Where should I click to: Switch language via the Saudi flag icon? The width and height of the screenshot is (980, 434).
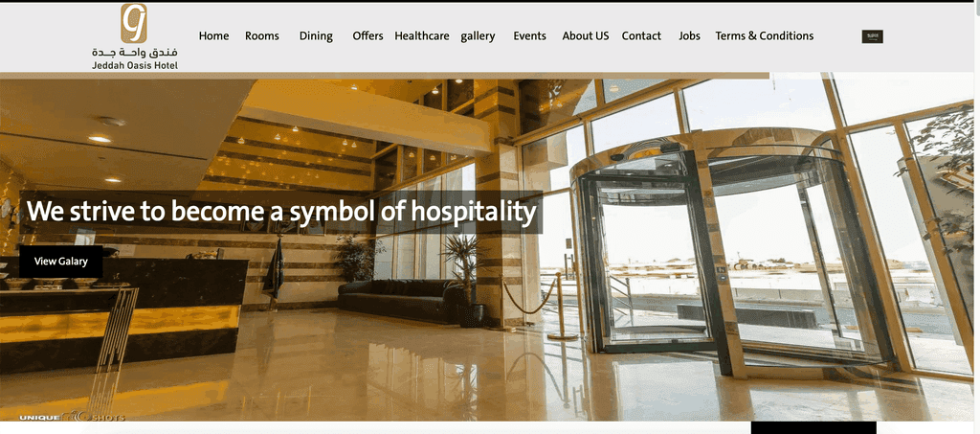[x=872, y=36]
